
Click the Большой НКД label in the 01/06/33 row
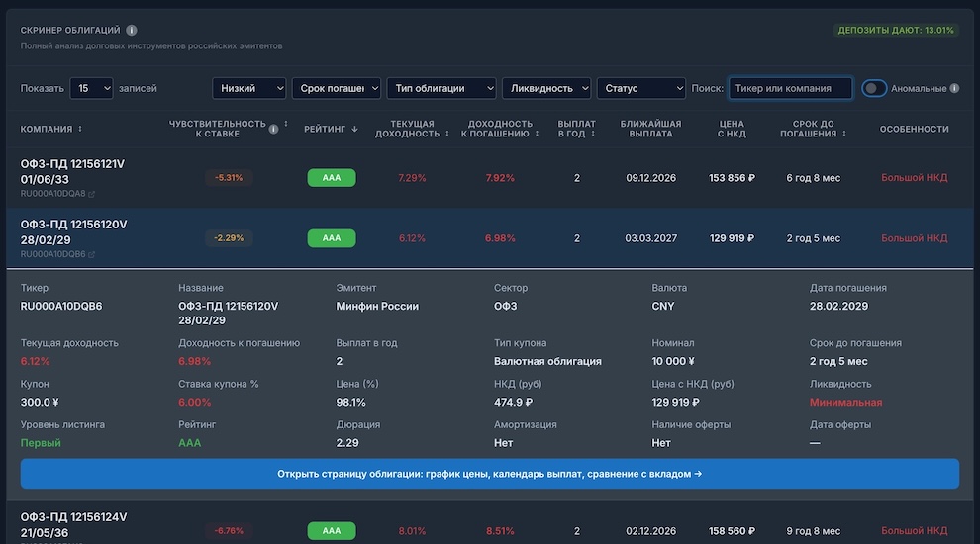(915, 178)
